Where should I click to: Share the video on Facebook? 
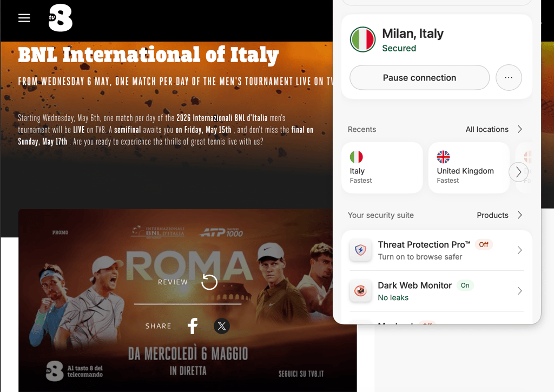pos(193,326)
